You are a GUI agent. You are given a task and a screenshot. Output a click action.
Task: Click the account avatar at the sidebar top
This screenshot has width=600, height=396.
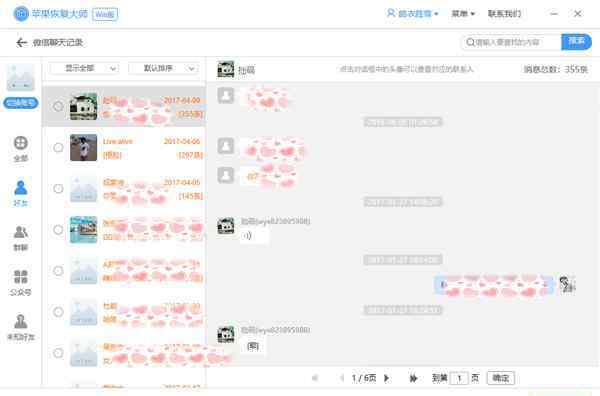(x=21, y=77)
